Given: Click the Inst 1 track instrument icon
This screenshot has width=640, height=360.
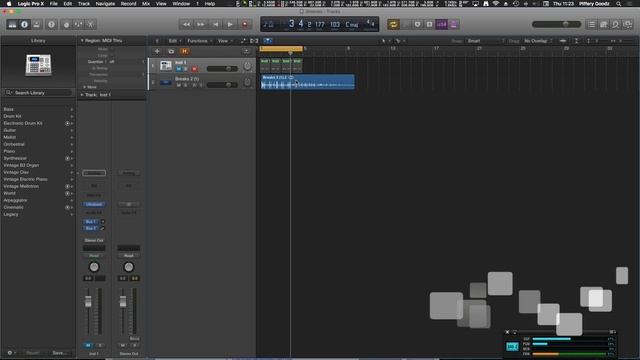Looking at the screenshot, I should [x=166, y=65].
